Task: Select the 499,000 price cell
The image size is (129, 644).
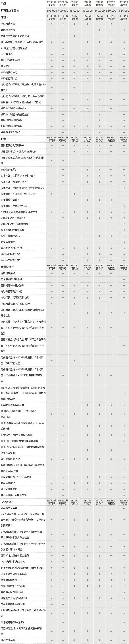Action: pyautogui.click(x=63, y=11)
